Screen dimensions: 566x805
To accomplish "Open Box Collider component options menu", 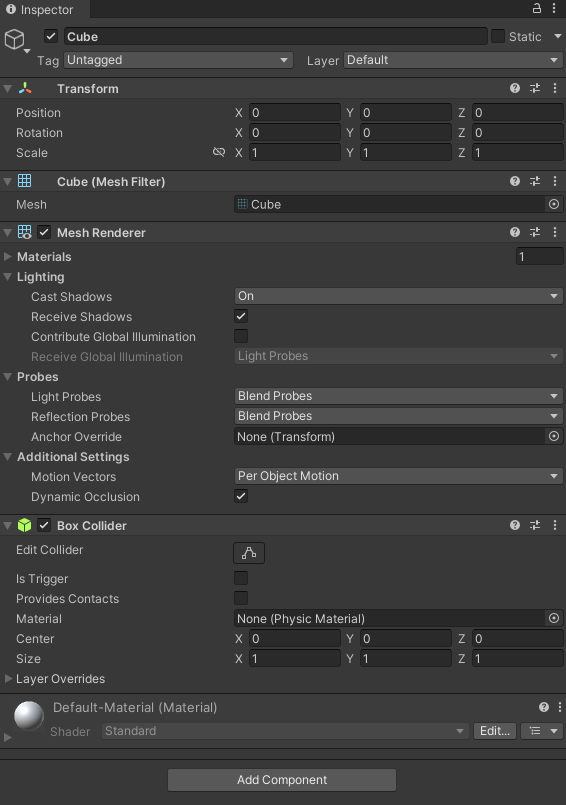I will click(555, 525).
